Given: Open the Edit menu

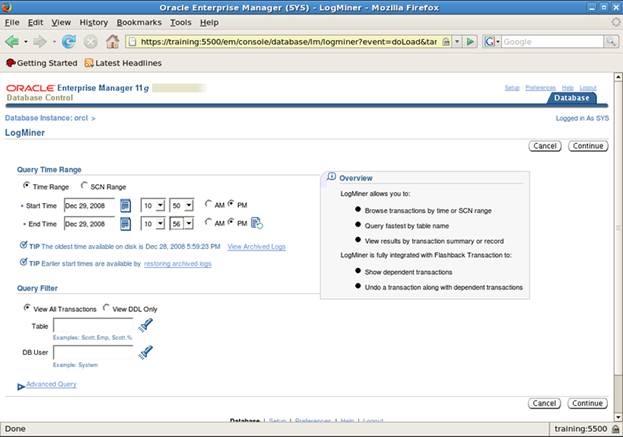Looking at the screenshot, I should [35, 23].
